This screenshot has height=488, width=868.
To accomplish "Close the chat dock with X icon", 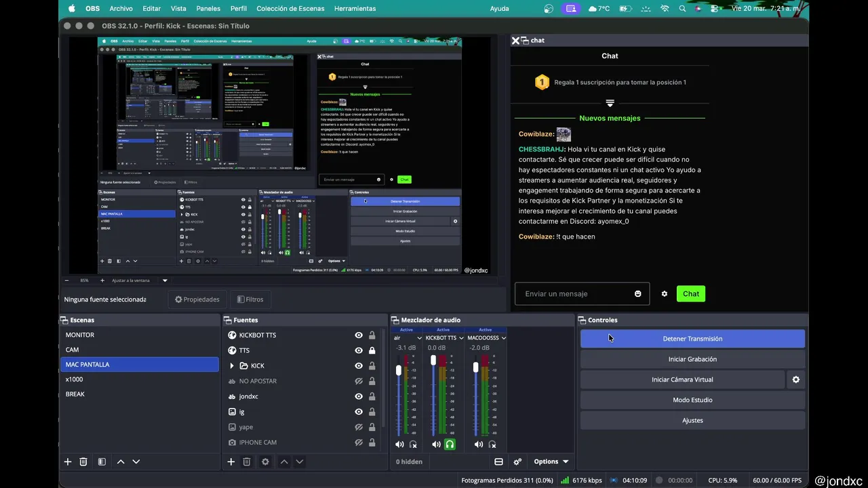I will 515,41.
